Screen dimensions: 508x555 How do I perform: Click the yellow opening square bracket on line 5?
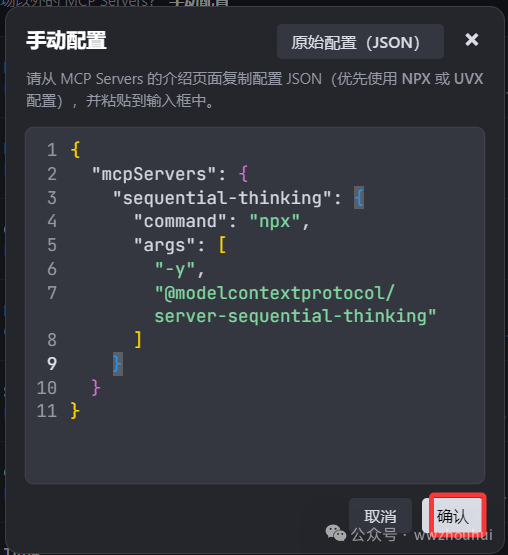coord(222,245)
